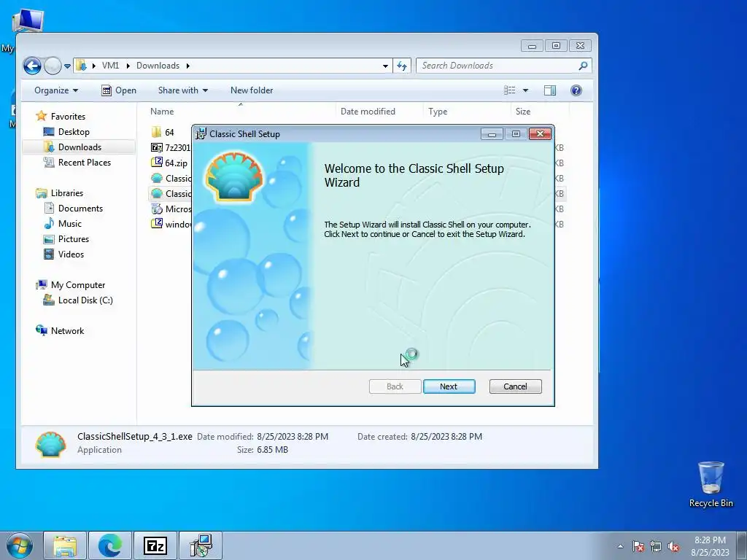Open the Organize menu

click(x=56, y=90)
